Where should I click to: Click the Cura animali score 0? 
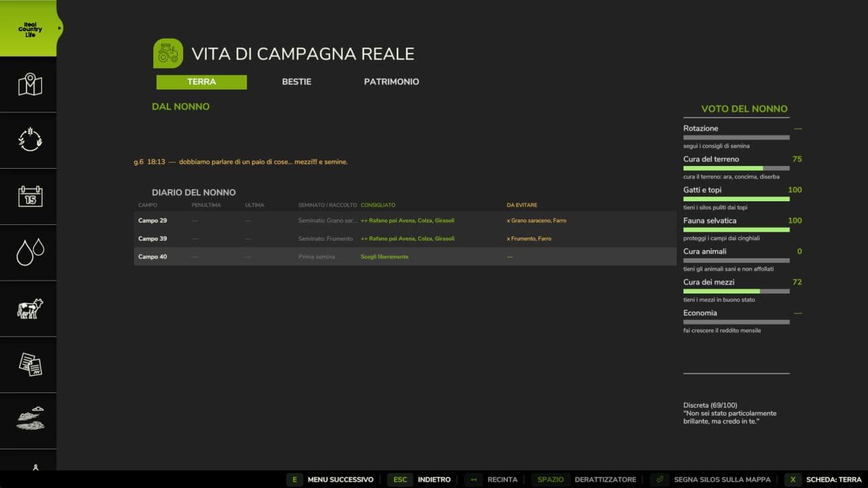click(x=800, y=251)
